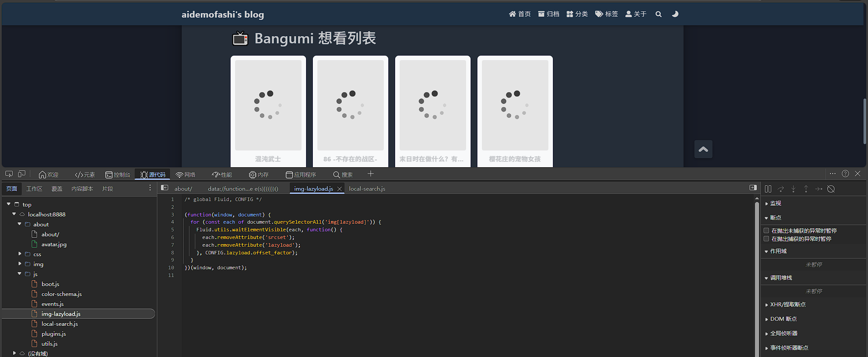
Task: Click the inspect element picker icon
Action: tap(9, 174)
